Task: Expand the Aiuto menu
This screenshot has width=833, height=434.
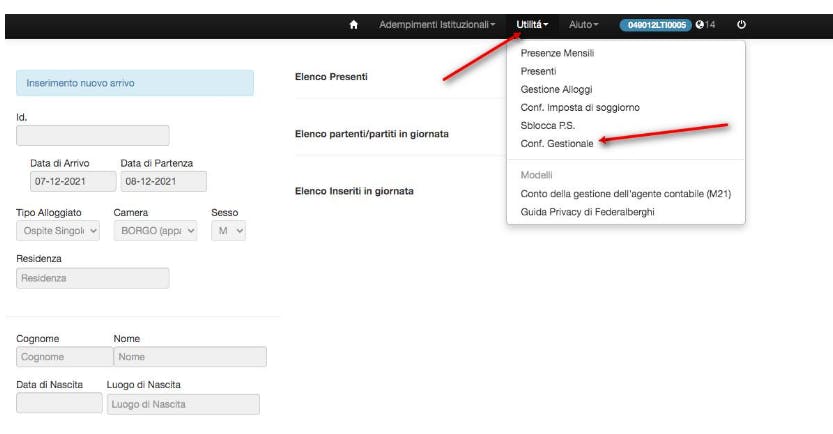Action: click(584, 24)
